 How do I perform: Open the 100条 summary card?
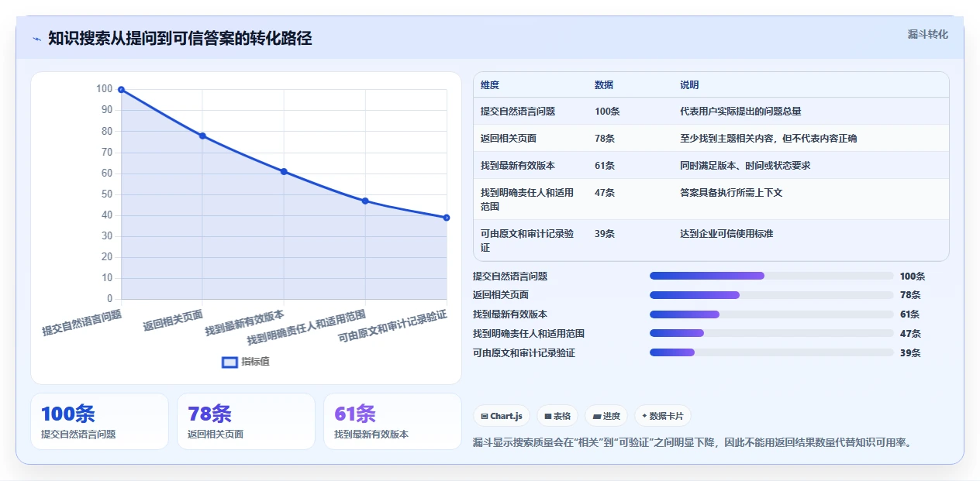point(99,421)
